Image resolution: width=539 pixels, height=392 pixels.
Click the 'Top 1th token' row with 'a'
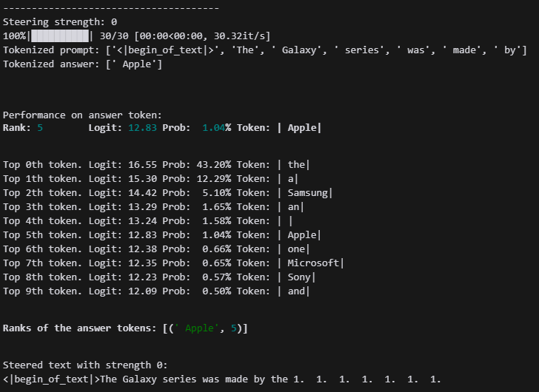pyautogui.click(x=150, y=179)
